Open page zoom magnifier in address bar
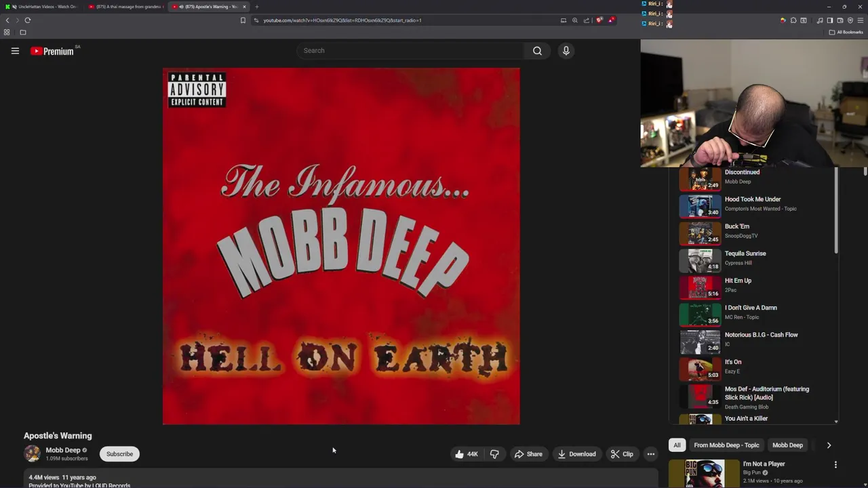This screenshot has height=488, width=868. [x=575, y=20]
